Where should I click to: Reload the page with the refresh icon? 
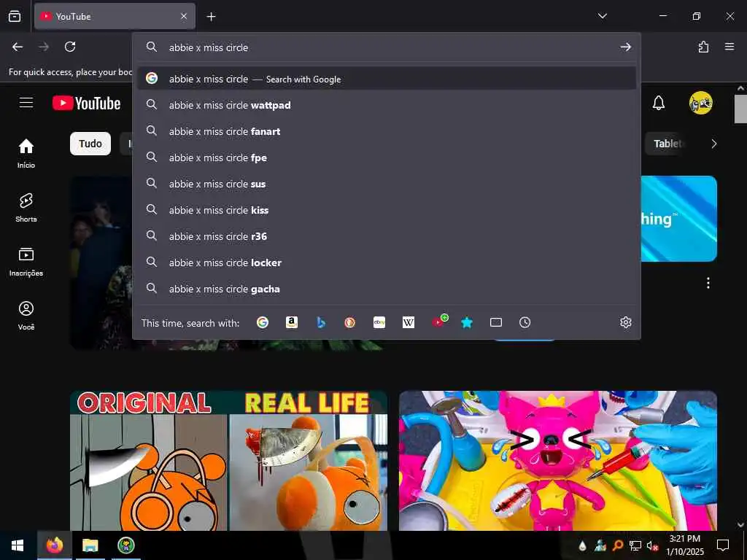(x=70, y=47)
